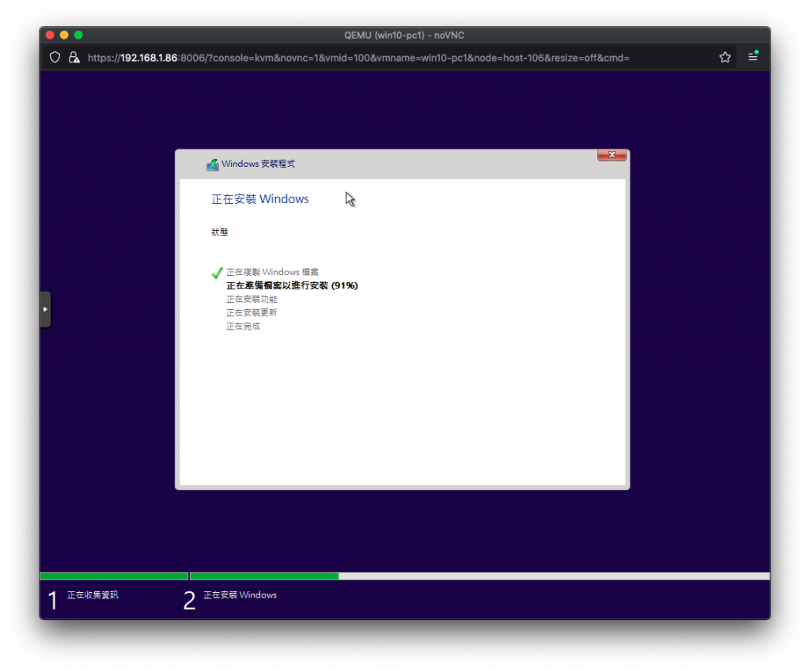The height and width of the screenshot is (672, 810).
Task: Click the step 1 progress bar segment
Action: (114, 576)
